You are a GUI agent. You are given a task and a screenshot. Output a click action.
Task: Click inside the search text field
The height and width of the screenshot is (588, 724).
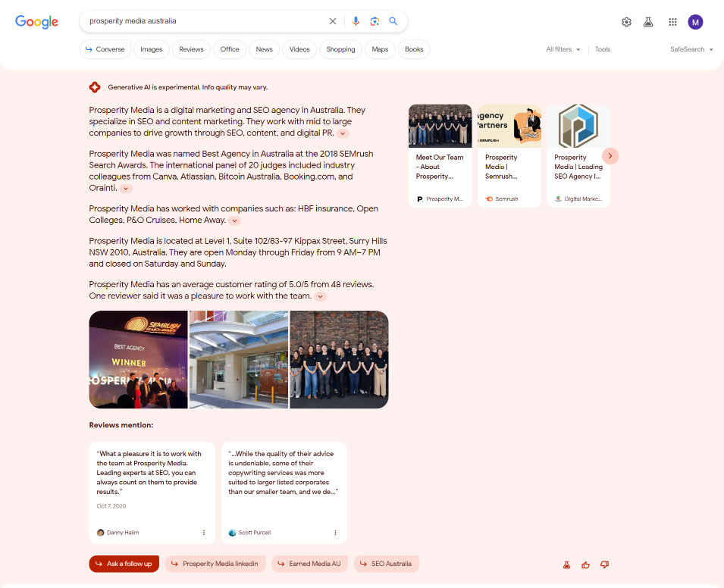205,21
